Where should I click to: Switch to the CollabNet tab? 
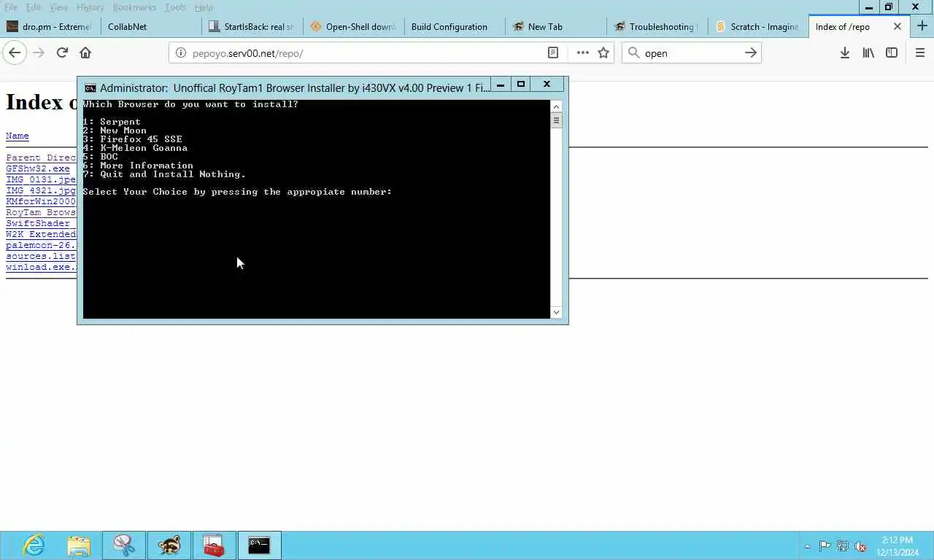click(151, 26)
